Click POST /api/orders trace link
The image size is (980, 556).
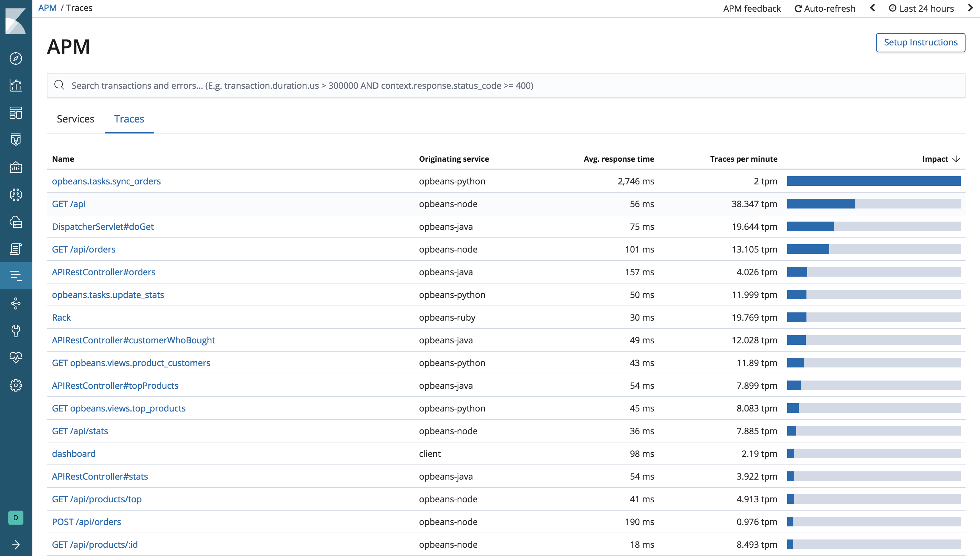point(86,522)
